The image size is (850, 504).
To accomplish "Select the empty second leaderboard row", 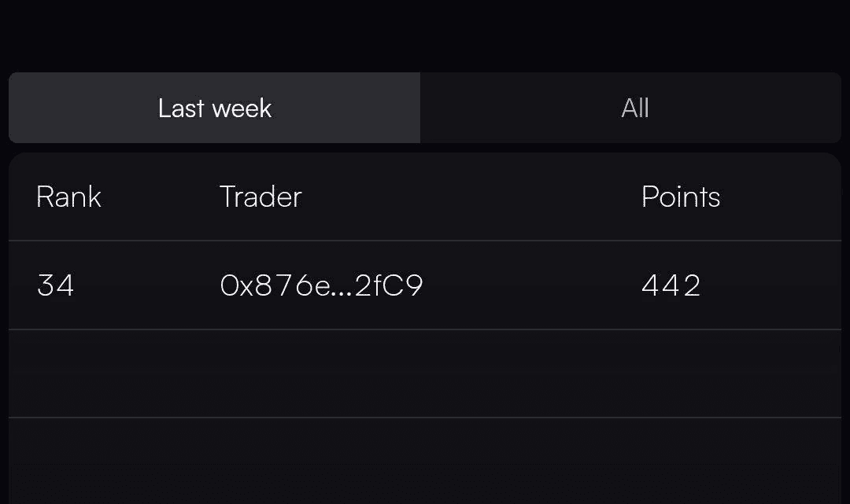I will [425, 373].
